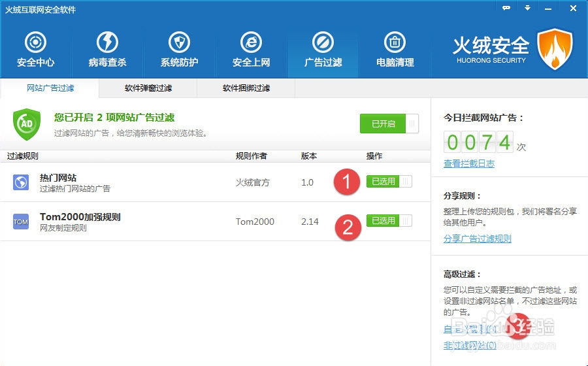
Task: Click the Tom2000 author cell
Action: tap(255, 222)
